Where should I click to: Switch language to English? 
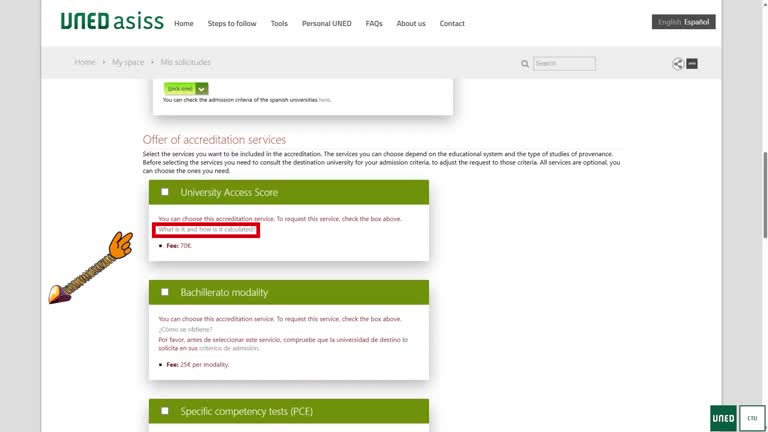669,22
